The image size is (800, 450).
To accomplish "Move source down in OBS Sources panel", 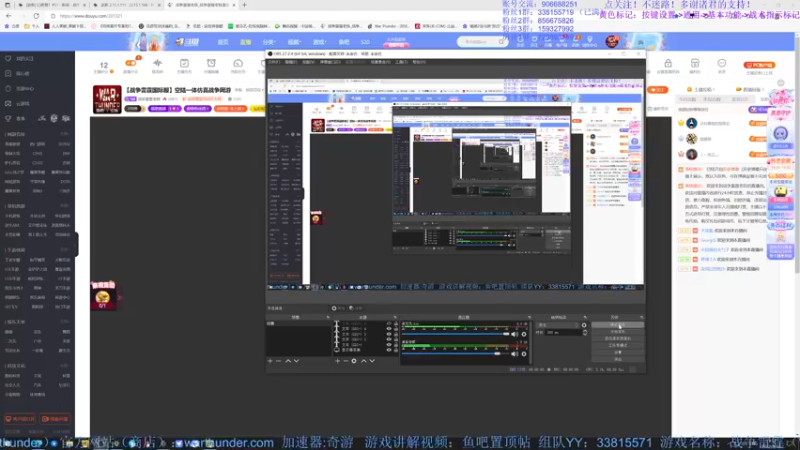I will 372,361.
